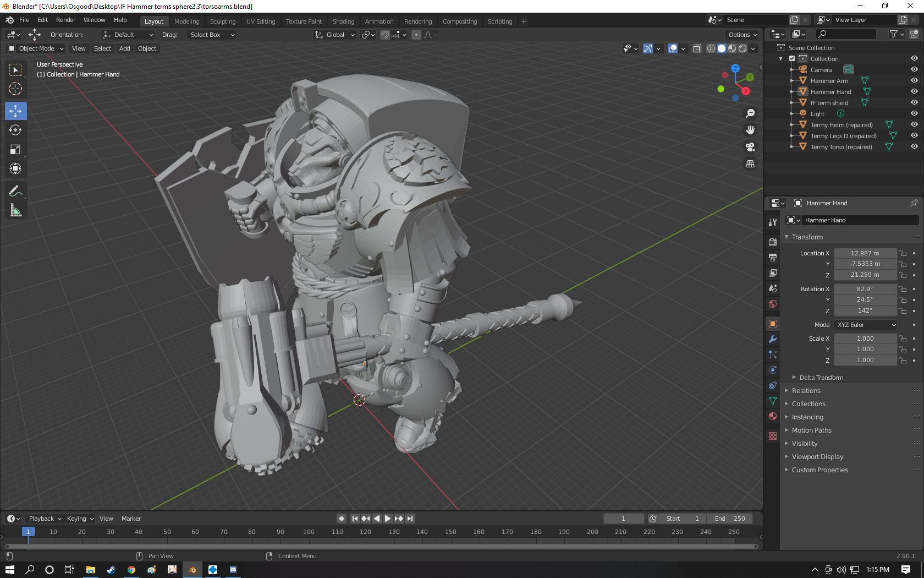Switch to the Sculpting workspace tab
Screen dimensions: 924x578
[x=223, y=21]
